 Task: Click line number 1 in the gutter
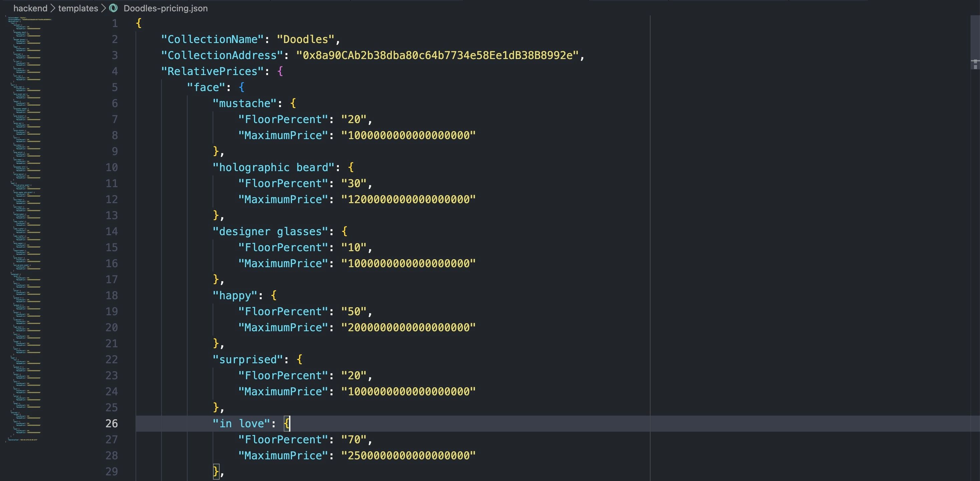(115, 24)
